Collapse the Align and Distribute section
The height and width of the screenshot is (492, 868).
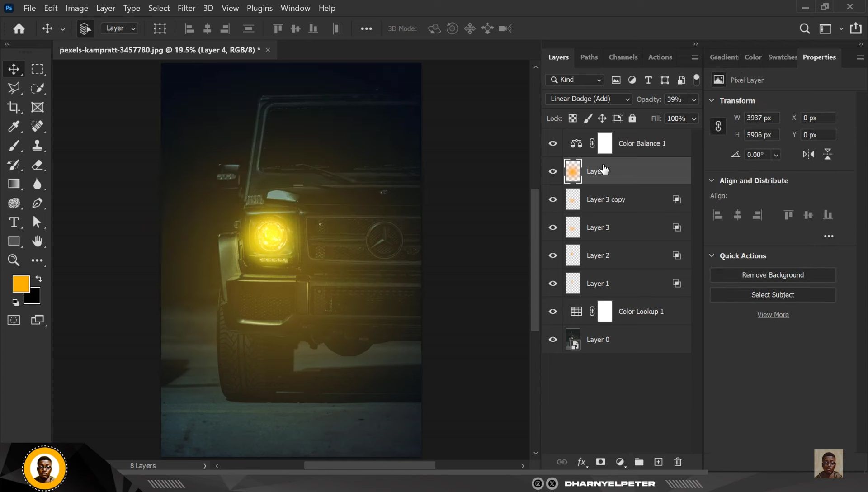tap(712, 180)
